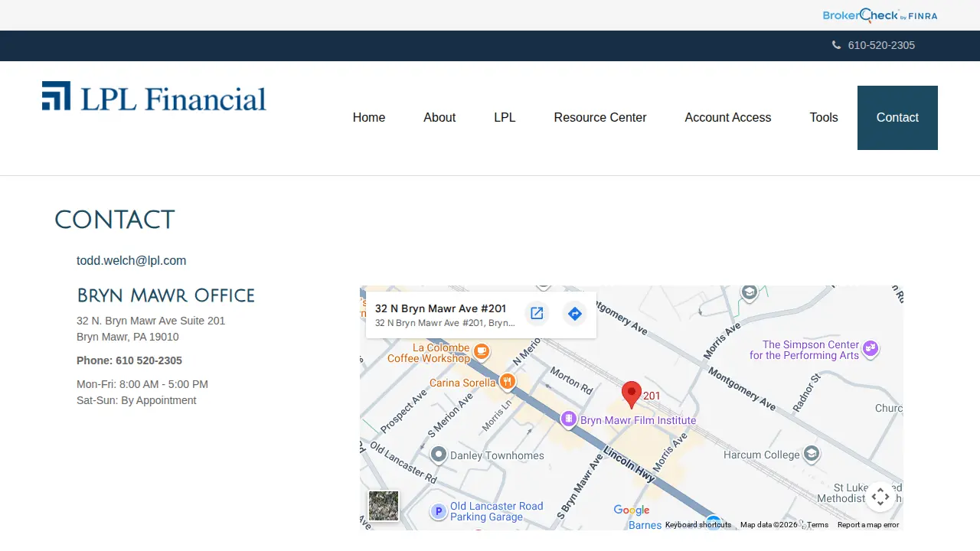Open the map camera controls button
This screenshot has height=551, width=980.
click(880, 497)
